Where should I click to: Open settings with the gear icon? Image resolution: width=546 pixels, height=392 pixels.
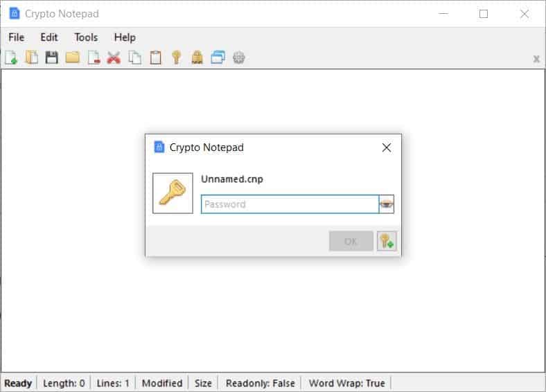(x=239, y=57)
